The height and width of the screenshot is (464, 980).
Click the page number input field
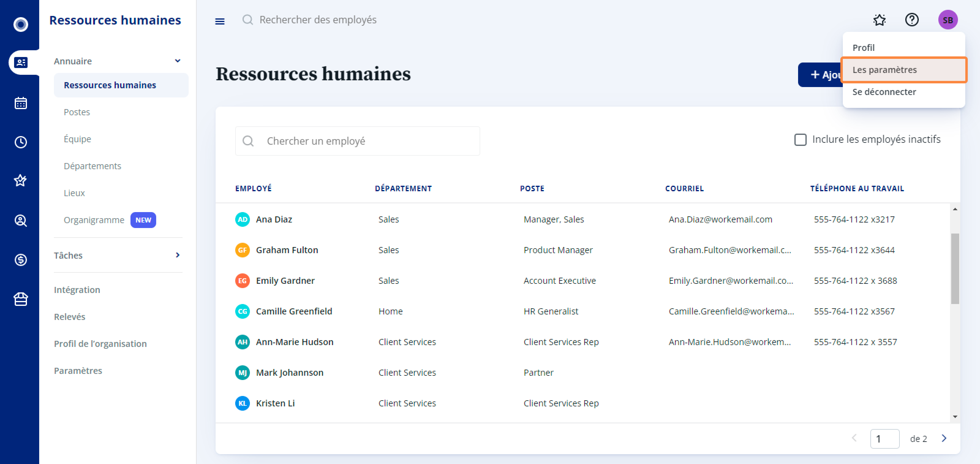(884, 439)
